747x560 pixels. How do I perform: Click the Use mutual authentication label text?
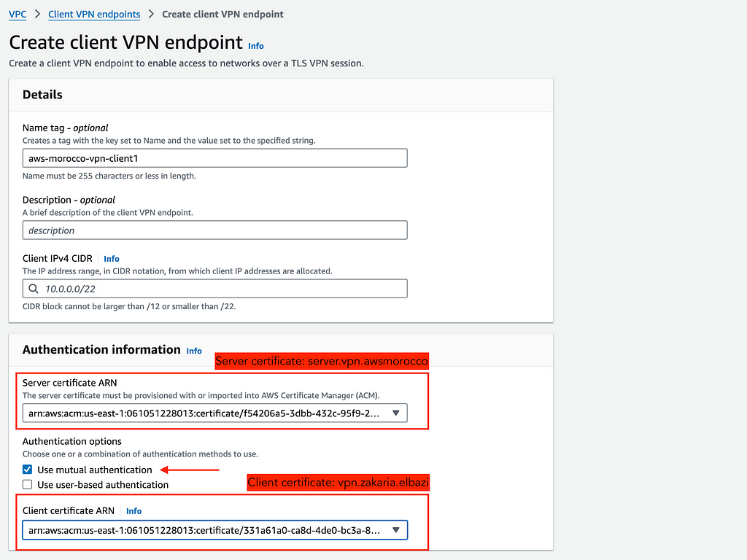(x=95, y=470)
